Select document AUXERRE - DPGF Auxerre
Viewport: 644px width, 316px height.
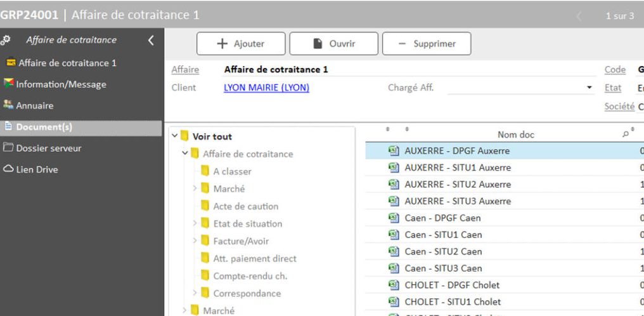457,151
